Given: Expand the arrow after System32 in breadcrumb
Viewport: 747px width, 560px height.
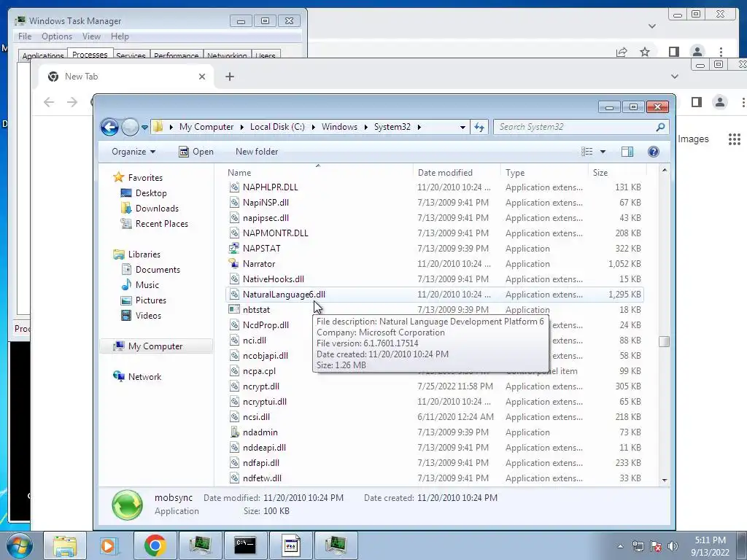Looking at the screenshot, I should (x=419, y=127).
